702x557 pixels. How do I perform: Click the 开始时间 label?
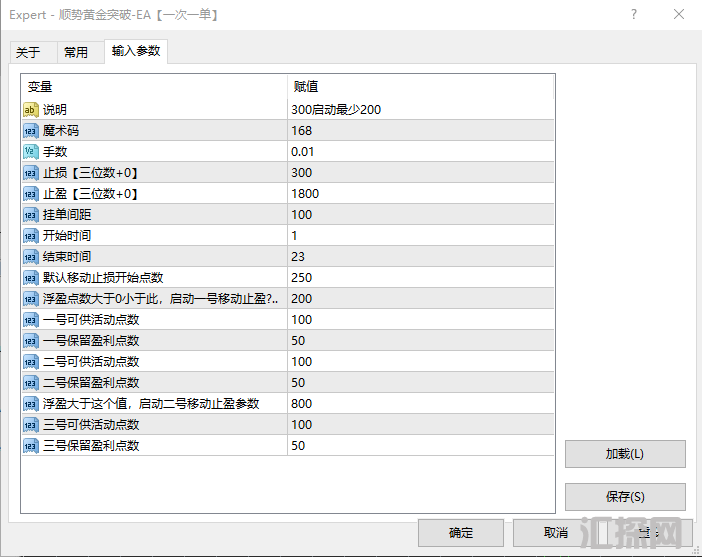(x=67, y=236)
